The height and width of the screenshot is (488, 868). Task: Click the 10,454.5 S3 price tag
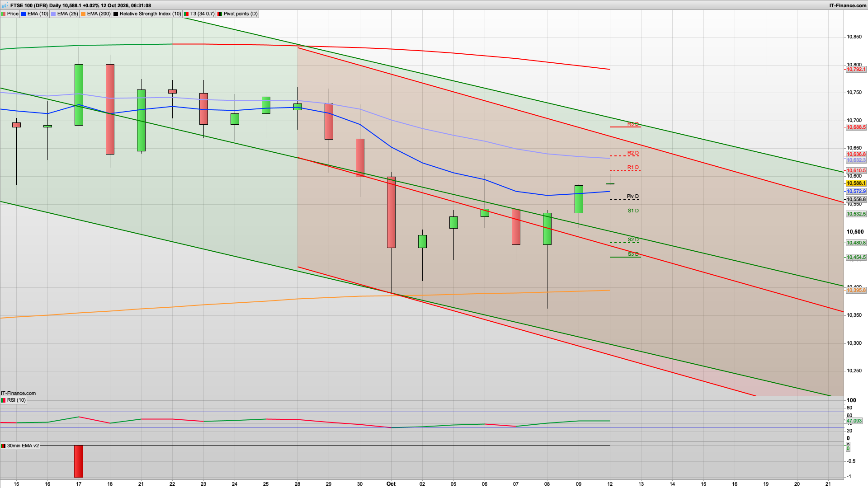pyautogui.click(x=856, y=257)
